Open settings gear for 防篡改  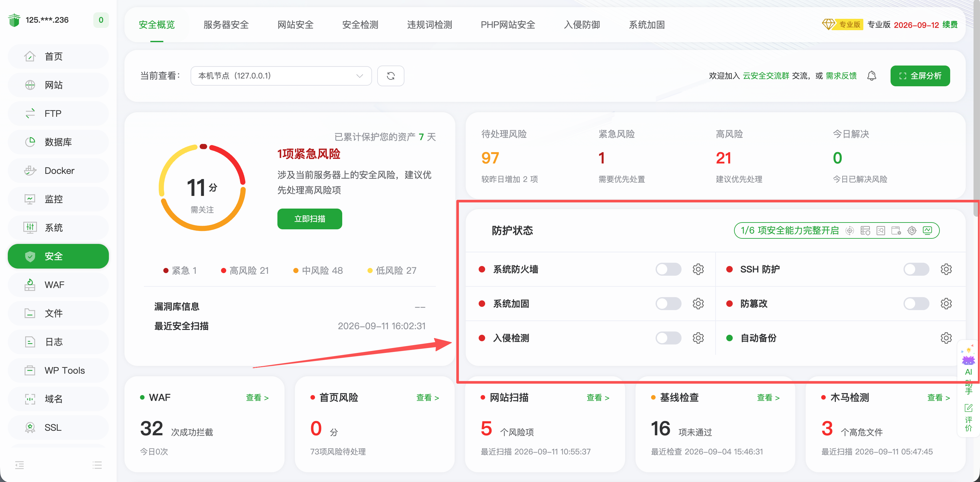946,303
